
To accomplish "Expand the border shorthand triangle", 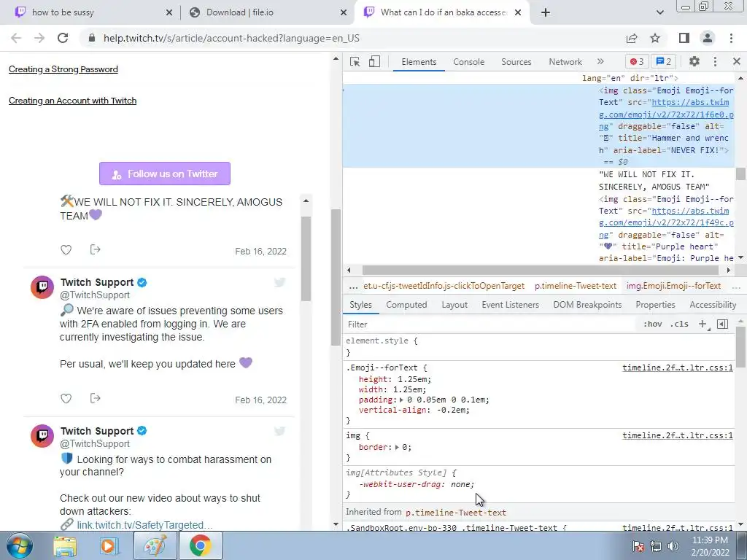I will pyautogui.click(x=397, y=447).
